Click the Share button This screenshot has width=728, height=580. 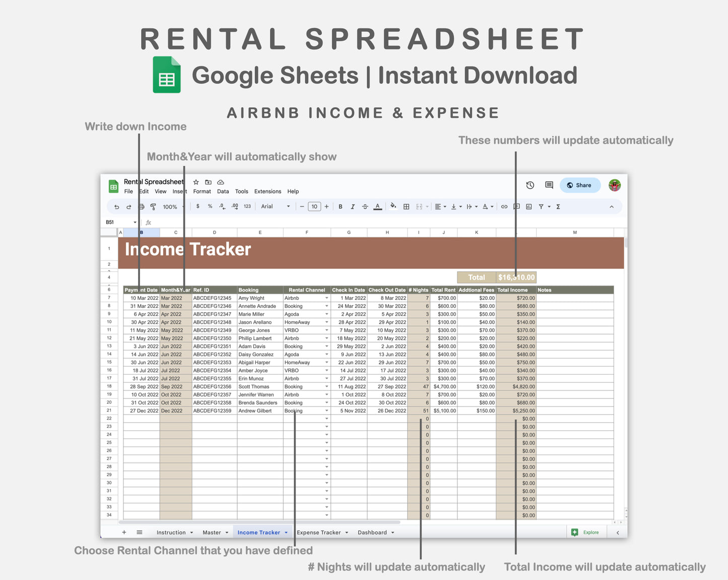coord(580,185)
